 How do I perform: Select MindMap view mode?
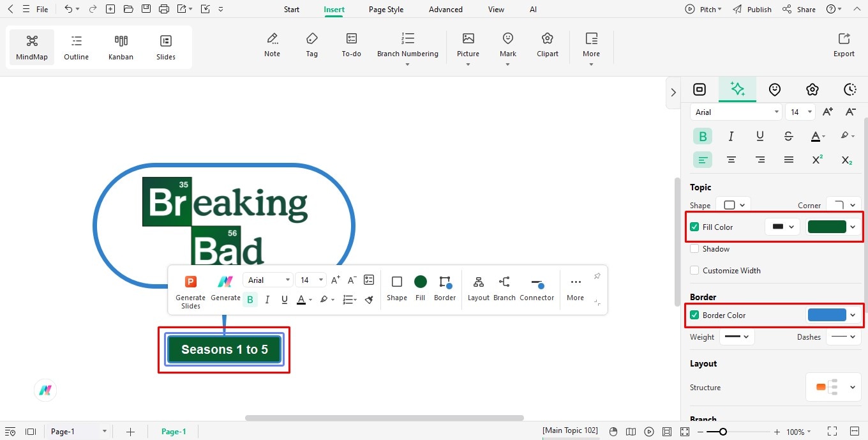point(32,48)
